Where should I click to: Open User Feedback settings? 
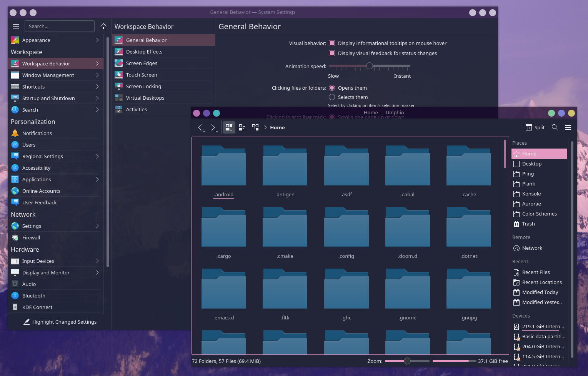tap(56, 202)
